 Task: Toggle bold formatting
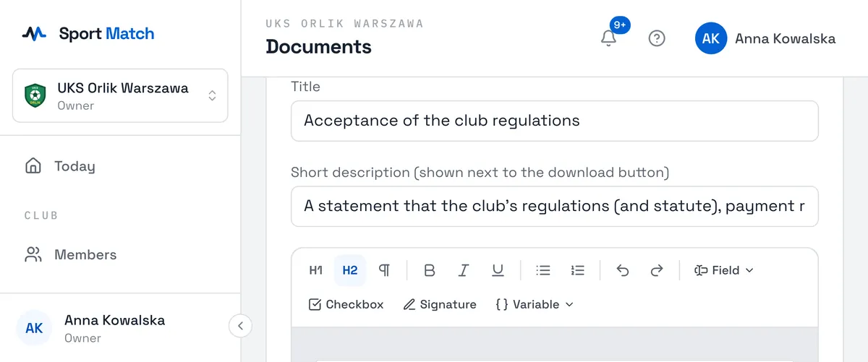pos(430,270)
